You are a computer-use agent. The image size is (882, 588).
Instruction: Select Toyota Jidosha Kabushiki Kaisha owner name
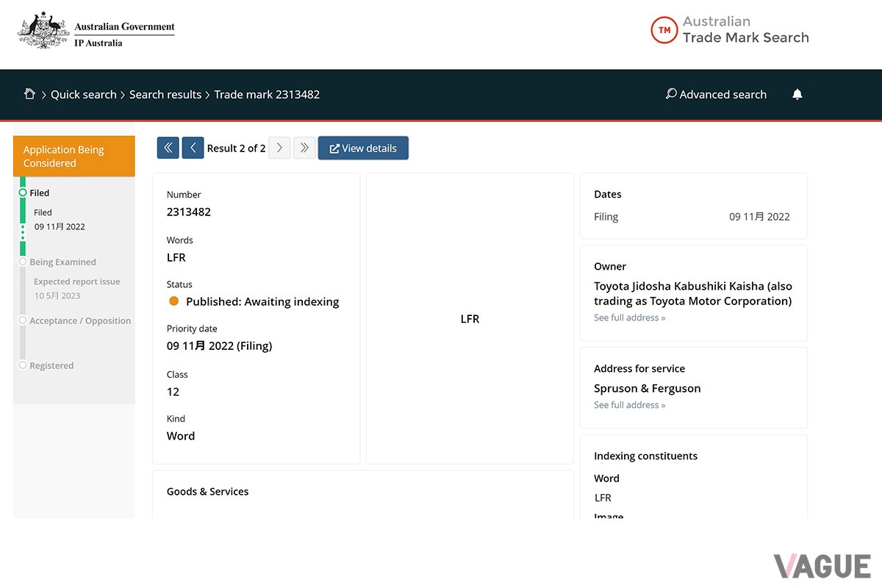[693, 293]
